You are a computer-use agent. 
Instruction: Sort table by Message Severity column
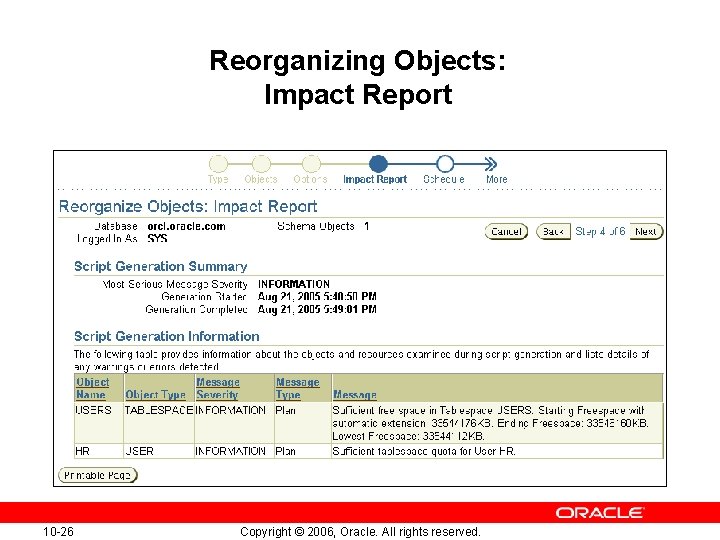click(218, 388)
